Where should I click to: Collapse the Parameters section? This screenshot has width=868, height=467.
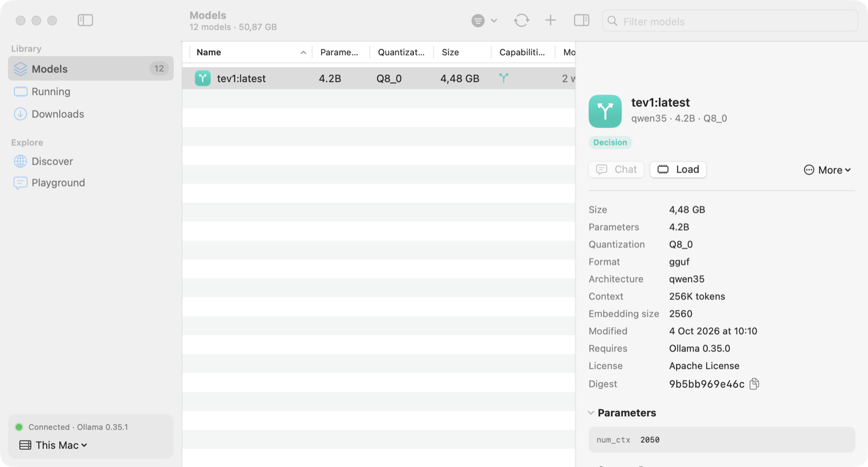pos(591,413)
